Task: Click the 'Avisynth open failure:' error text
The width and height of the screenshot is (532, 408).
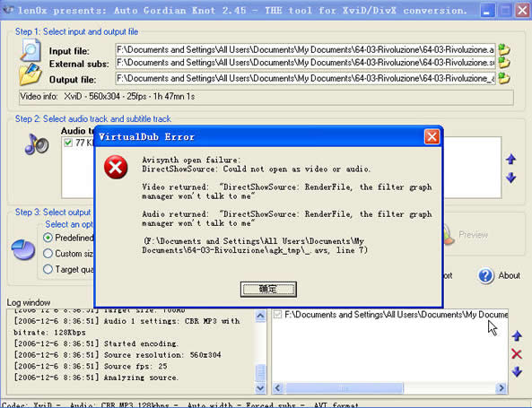Action: pos(191,160)
